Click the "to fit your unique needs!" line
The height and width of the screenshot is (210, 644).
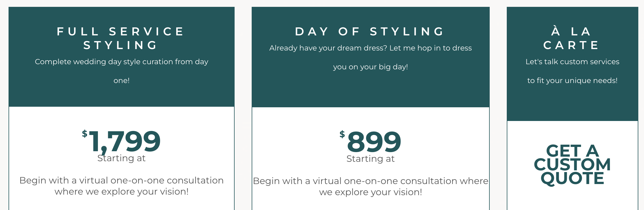pyautogui.click(x=572, y=80)
